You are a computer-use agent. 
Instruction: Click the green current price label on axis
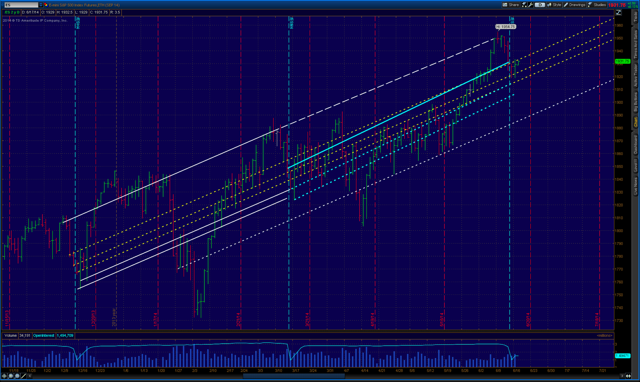click(x=622, y=61)
